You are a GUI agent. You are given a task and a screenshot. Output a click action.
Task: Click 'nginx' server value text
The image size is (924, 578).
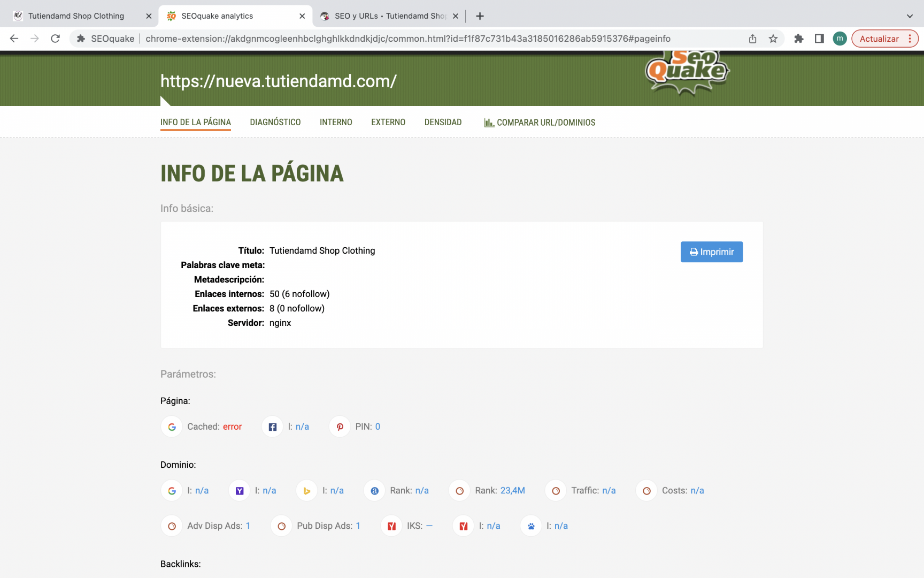[x=280, y=323]
